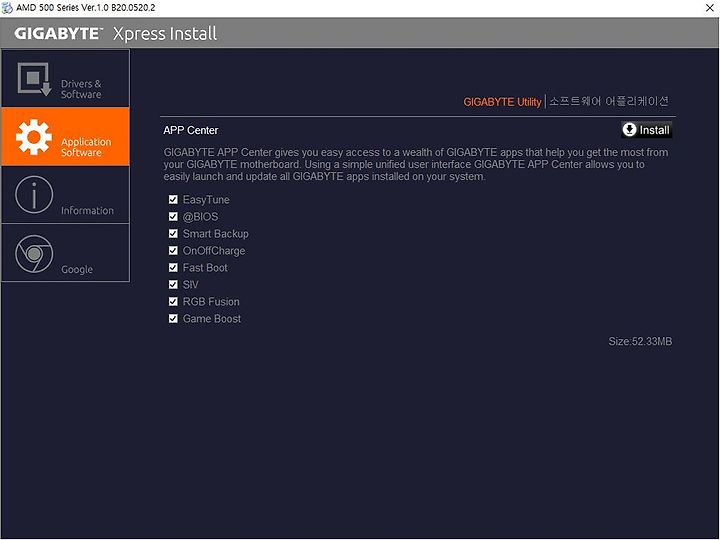Open the Information section icon
The width and height of the screenshot is (720, 540).
click(x=34, y=195)
